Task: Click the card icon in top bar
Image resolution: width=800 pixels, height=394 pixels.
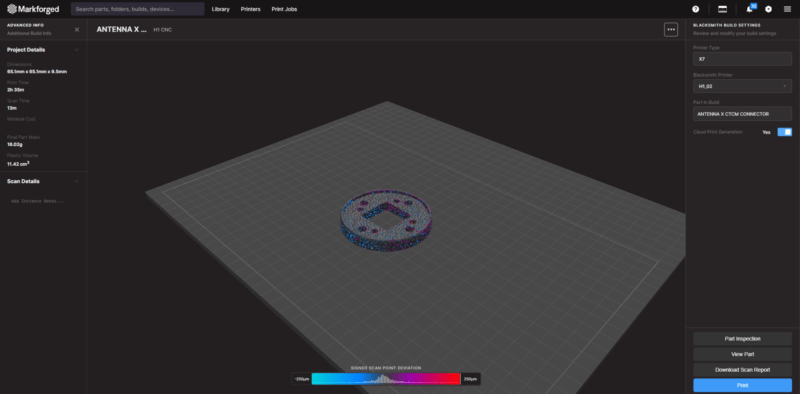Action: [722, 9]
